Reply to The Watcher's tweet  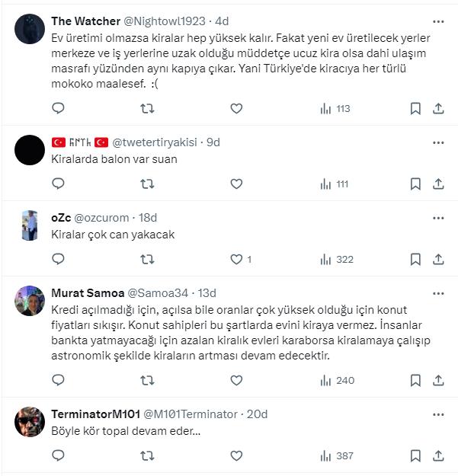click(x=58, y=109)
